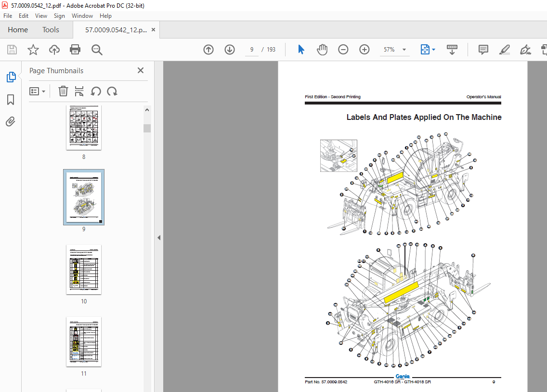Add a sticky note comment

click(x=483, y=50)
